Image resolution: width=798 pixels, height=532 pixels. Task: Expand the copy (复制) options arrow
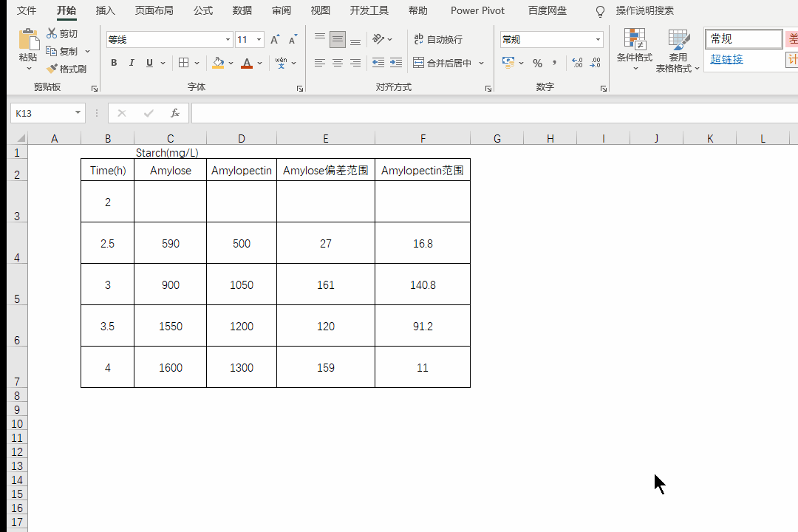[x=87, y=52]
